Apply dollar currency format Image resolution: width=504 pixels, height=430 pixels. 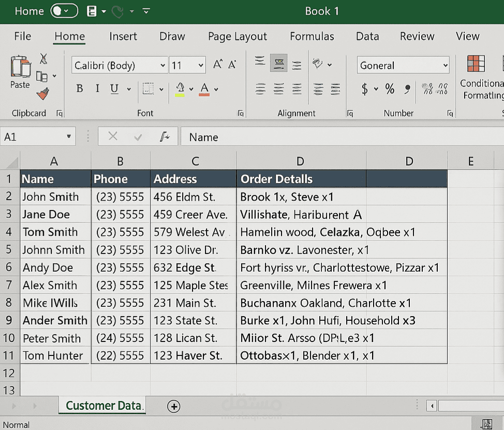point(364,89)
